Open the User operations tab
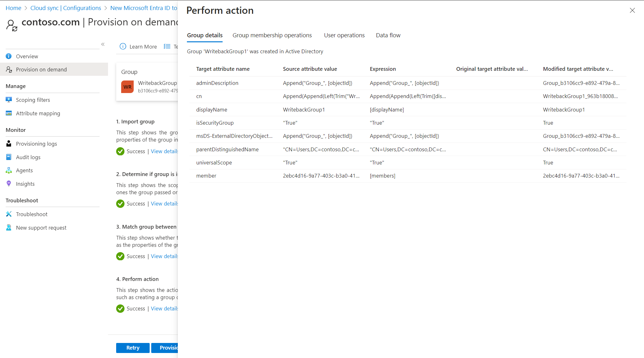This screenshot has height=358, width=644. coord(344,35)
